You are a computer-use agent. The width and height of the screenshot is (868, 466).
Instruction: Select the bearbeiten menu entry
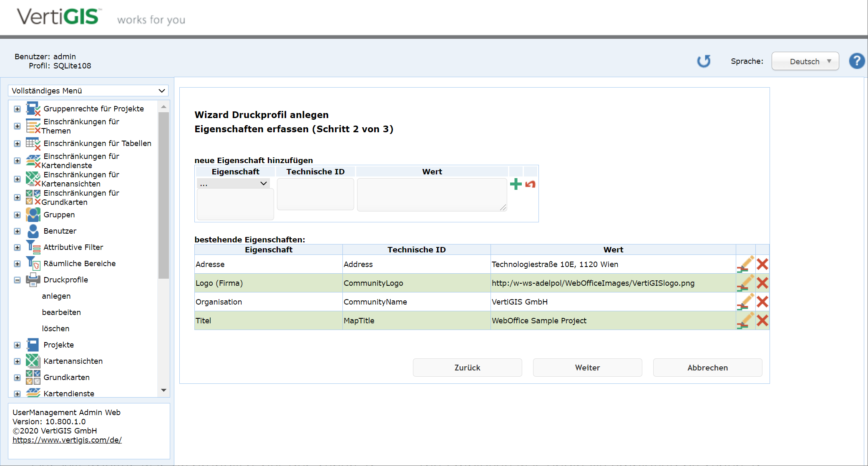tap(61, 312)
